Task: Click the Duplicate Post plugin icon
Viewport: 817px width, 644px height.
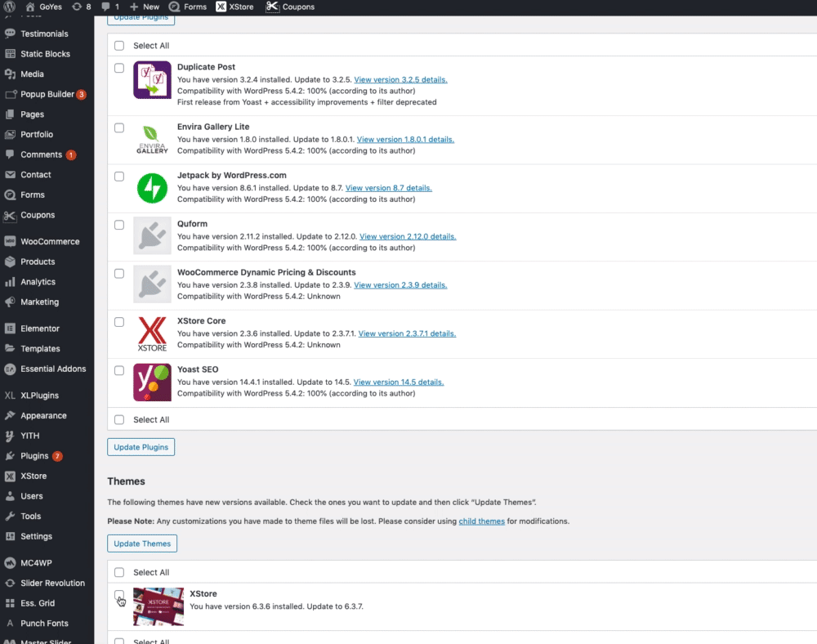Action: tap(152, 80)
